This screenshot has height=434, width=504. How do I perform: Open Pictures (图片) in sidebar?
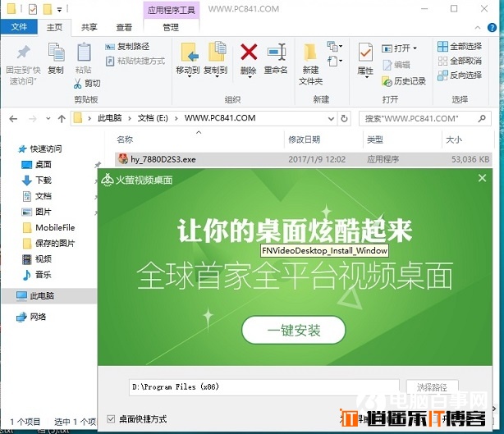[37, 212]
